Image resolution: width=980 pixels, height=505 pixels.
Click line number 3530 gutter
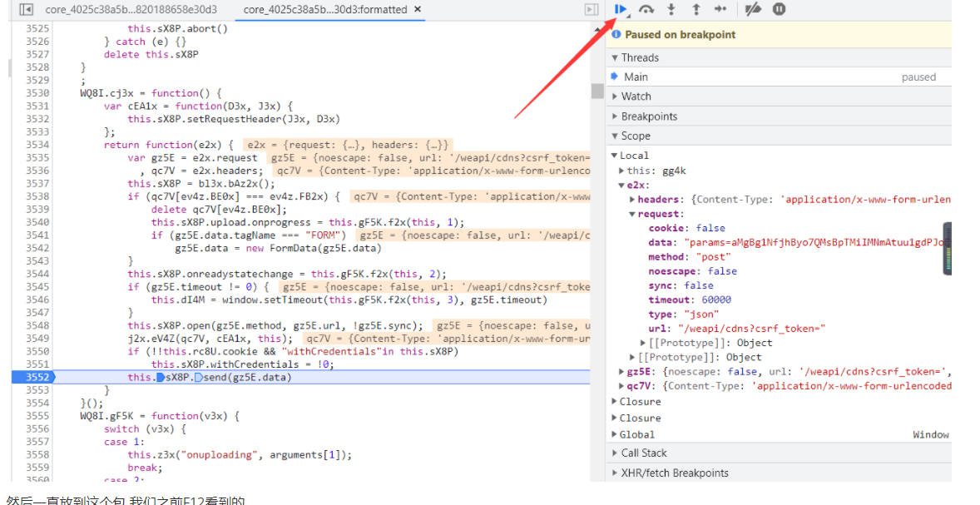pyautogui.click(x=37, y=93)
